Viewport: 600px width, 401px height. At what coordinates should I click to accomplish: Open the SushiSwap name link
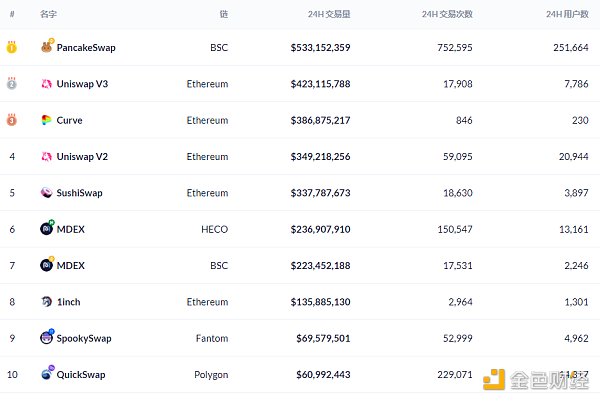[80, 193]
